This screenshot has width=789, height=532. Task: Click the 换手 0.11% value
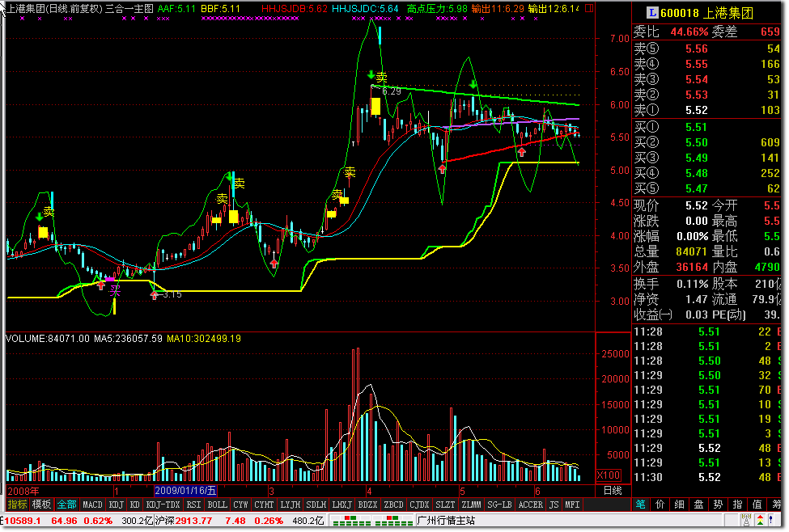[693, 284]
